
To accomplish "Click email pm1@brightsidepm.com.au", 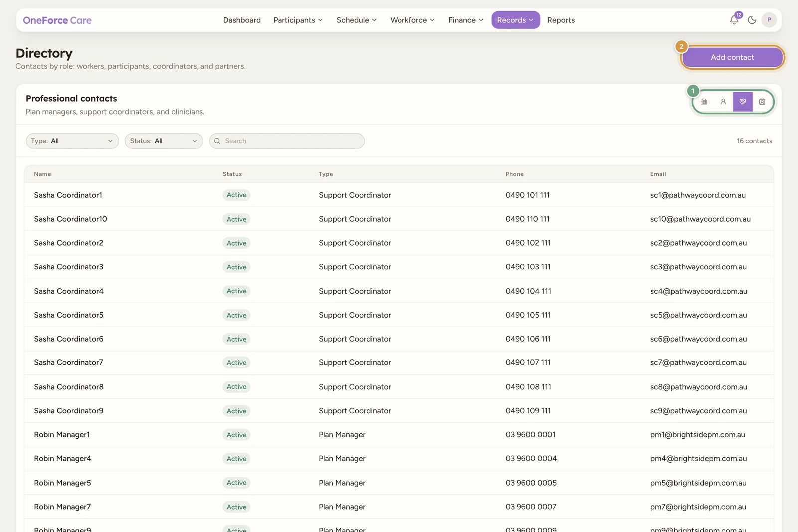I will click(x=697, y=435).
